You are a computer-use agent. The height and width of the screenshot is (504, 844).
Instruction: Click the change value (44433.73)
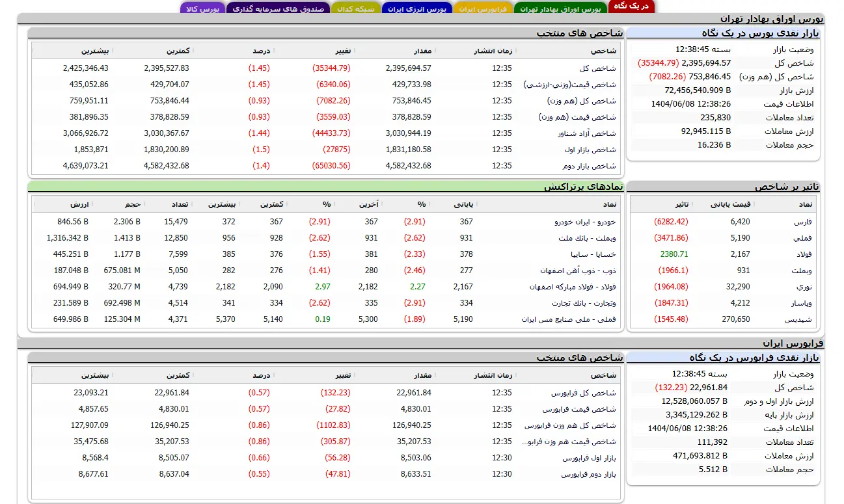click(x=331, y=133)
